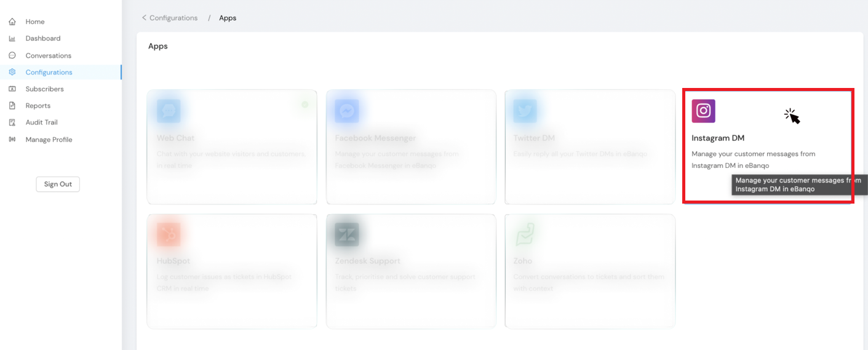This screenshot has width=868, height=350.
Task: Click the Zendesk Support icon
Action: point(347,234)
